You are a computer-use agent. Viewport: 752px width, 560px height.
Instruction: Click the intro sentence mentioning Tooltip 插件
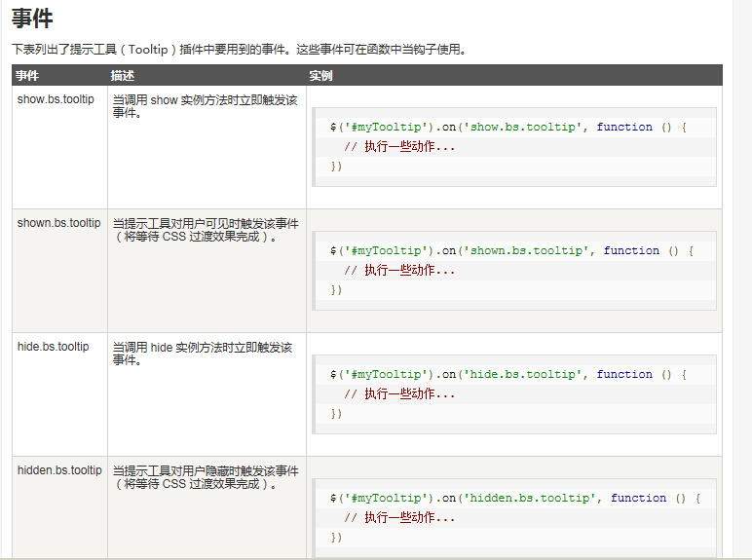(x=239, y=50)
